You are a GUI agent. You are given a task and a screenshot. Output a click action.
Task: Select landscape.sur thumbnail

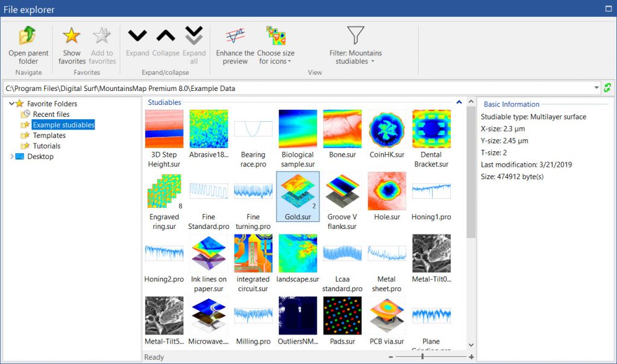point(298,253)
